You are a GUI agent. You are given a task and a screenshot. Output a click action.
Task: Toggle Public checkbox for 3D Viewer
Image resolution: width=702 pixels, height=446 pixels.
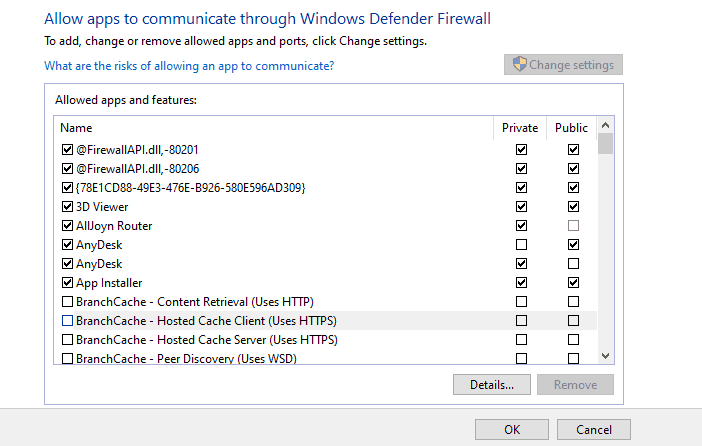(x=573, y=206)
